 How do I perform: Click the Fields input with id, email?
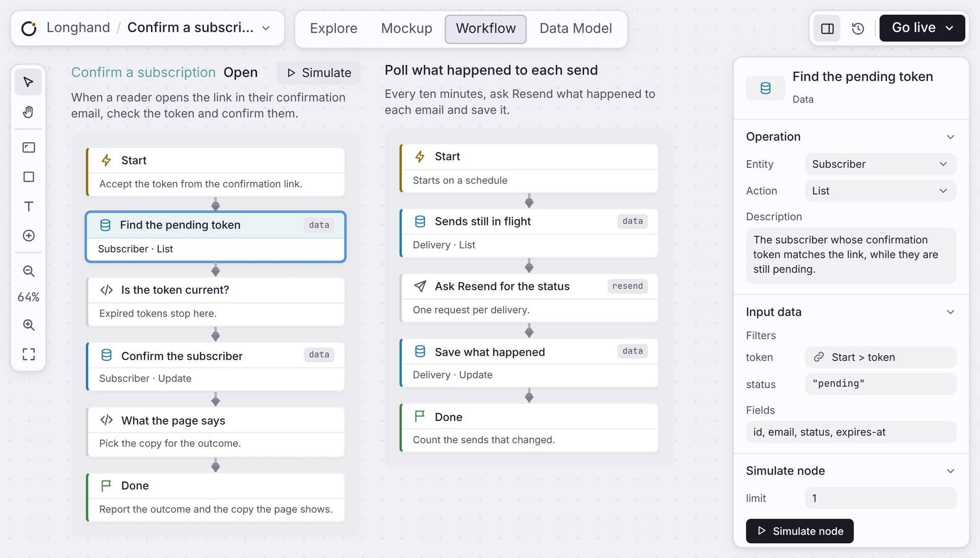pos(851,432)
